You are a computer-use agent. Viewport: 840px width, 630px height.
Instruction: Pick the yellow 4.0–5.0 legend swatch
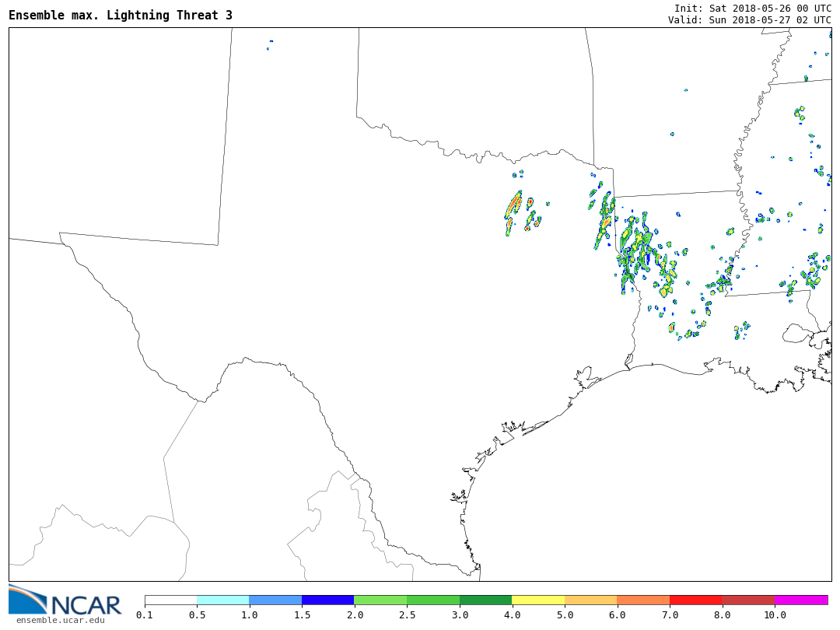tap(538, 600)
